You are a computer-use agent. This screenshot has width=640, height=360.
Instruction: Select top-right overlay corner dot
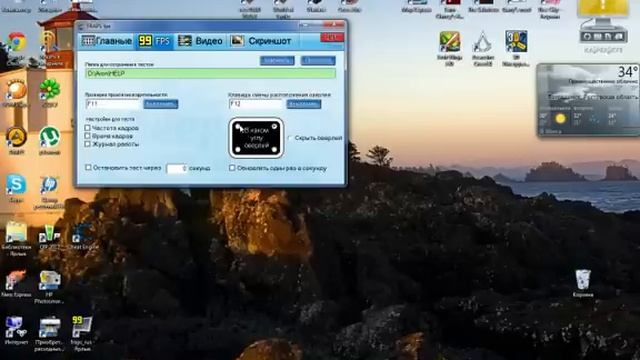(274, 127)
